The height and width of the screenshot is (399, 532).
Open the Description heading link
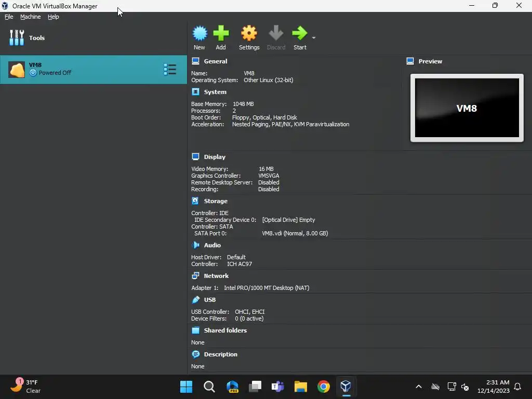(x=220, y=354)
